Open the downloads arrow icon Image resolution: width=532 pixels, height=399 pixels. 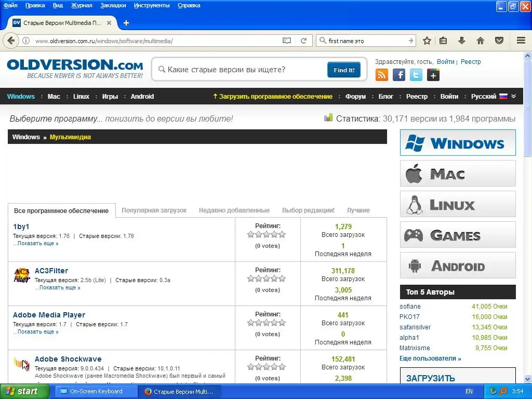pyautogui.click(x=462, y=41)
